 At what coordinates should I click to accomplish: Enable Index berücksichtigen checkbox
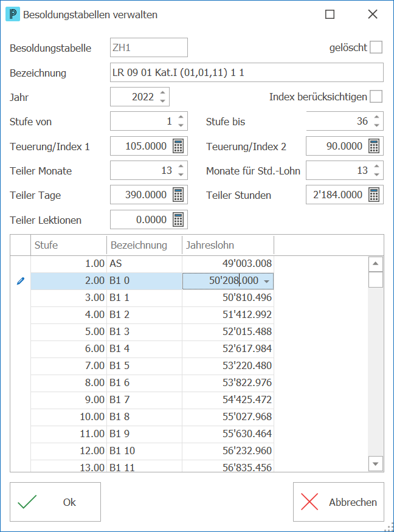point(376,97)
